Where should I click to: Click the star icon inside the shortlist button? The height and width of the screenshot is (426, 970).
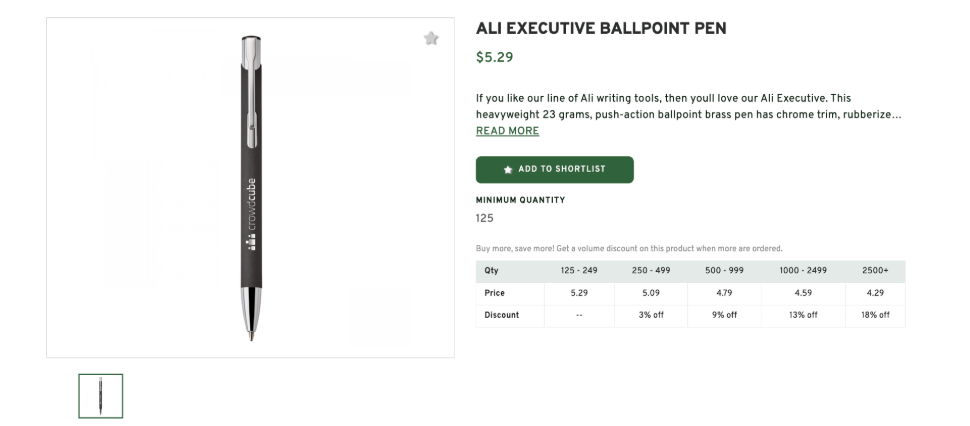(508, 170)
